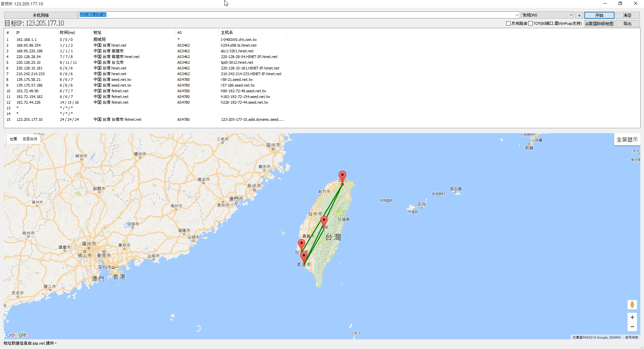
Task: Select final hop row 123.205.177.10
Action: (145, 119)
